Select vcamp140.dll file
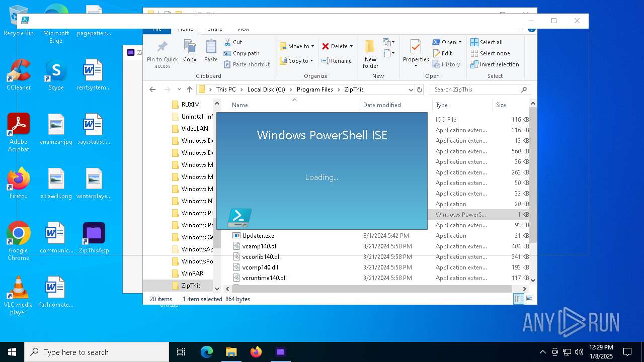644x362 pixels. coord(260,246)
